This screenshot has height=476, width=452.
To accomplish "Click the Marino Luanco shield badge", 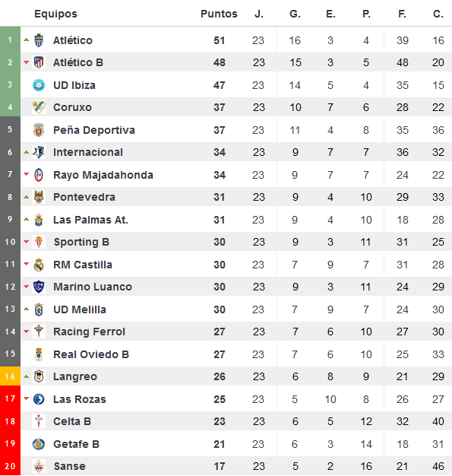I will 39,287.
